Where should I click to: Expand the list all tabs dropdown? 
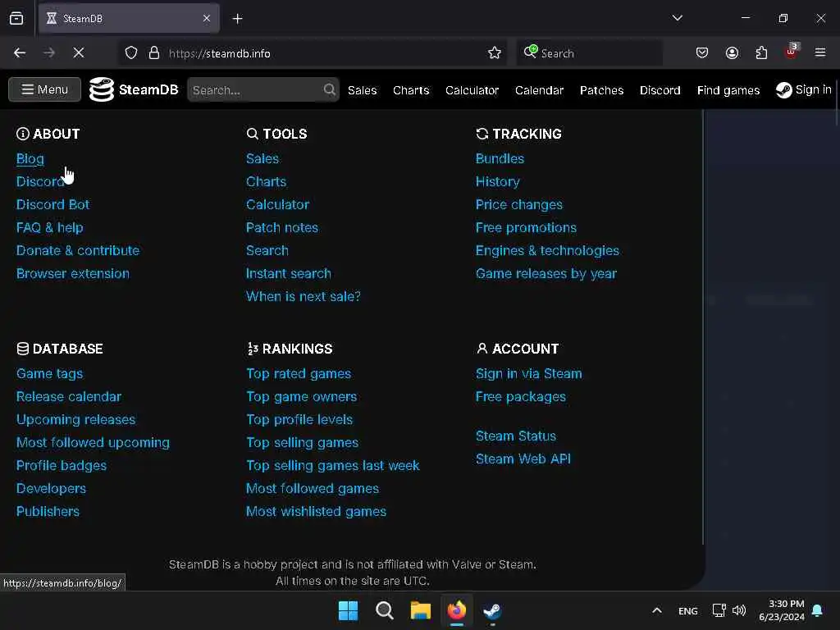click(x=677, y=18)
